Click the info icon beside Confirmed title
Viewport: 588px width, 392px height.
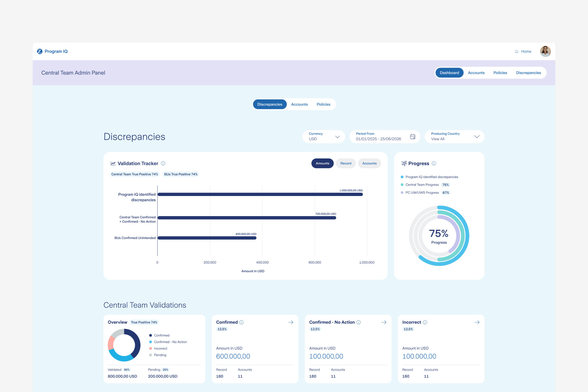tap(241, 322)
